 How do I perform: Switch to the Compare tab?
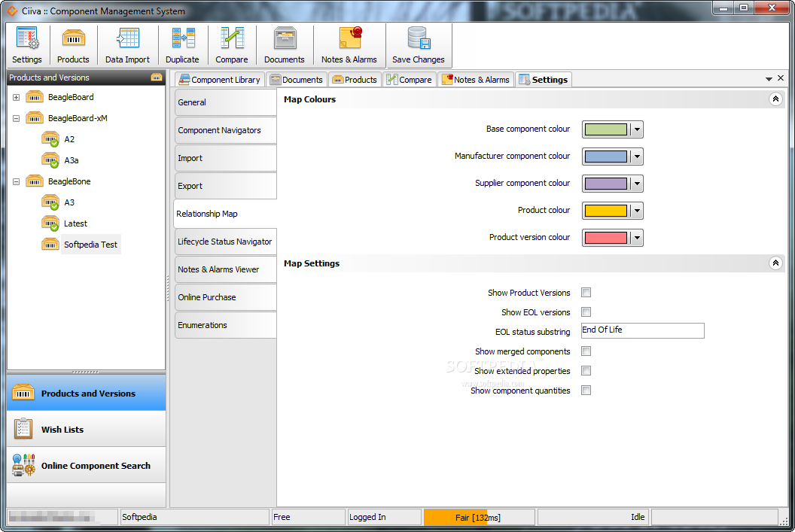click(x=409, y=80)
